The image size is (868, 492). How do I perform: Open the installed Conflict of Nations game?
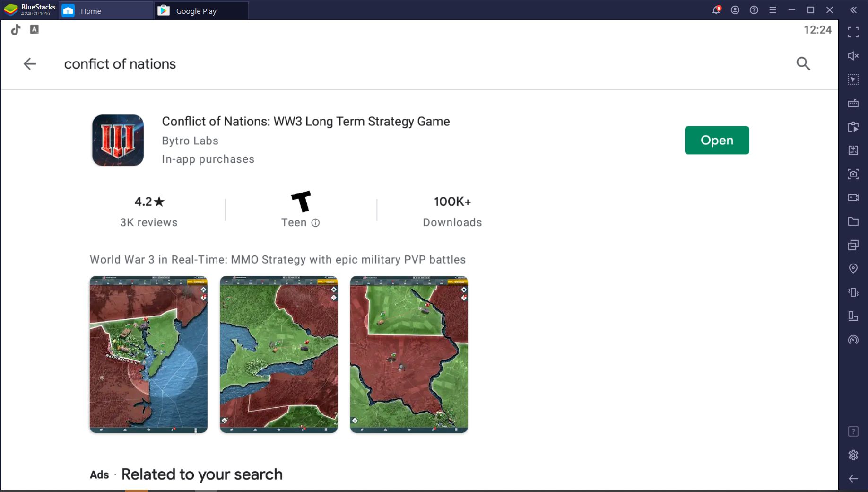tap(717, 140)
